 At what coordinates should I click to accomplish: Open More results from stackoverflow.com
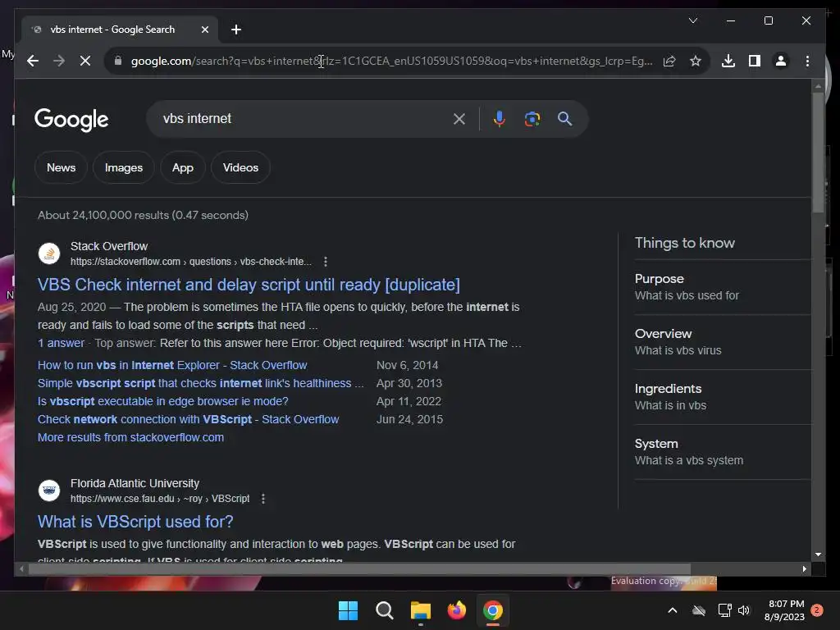(130, 438)
